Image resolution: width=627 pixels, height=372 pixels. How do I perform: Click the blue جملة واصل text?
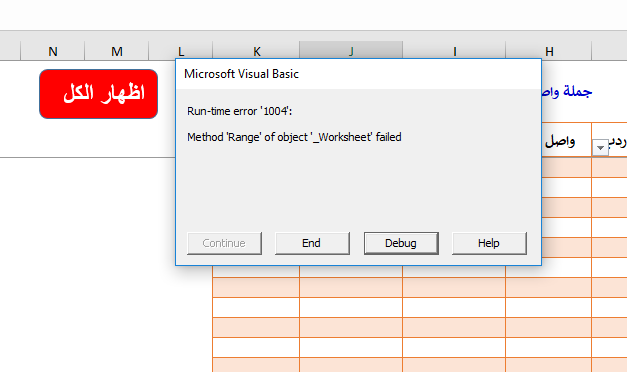(x=567, y=92)
